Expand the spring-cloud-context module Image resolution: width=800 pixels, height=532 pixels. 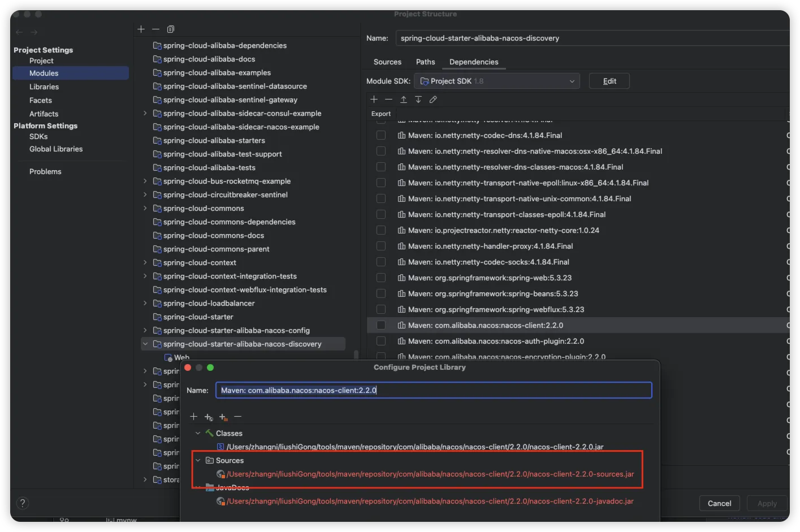tap(145, 263)
